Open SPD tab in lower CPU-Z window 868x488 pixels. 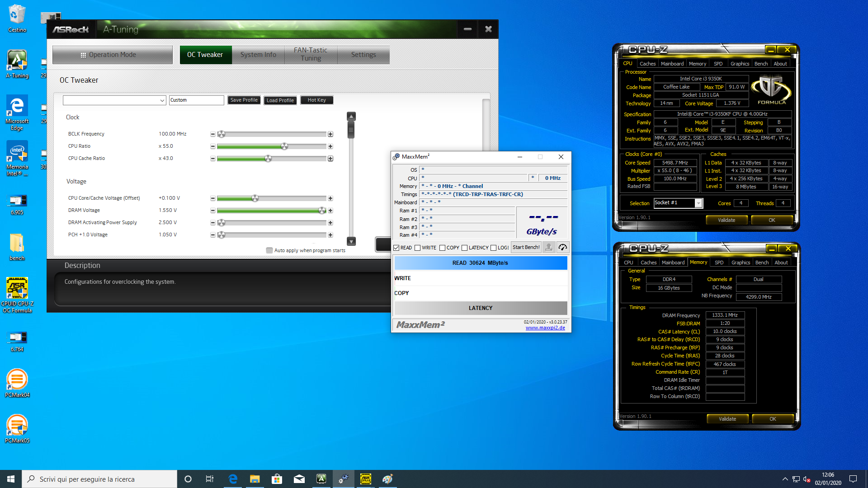coord(719,263)
